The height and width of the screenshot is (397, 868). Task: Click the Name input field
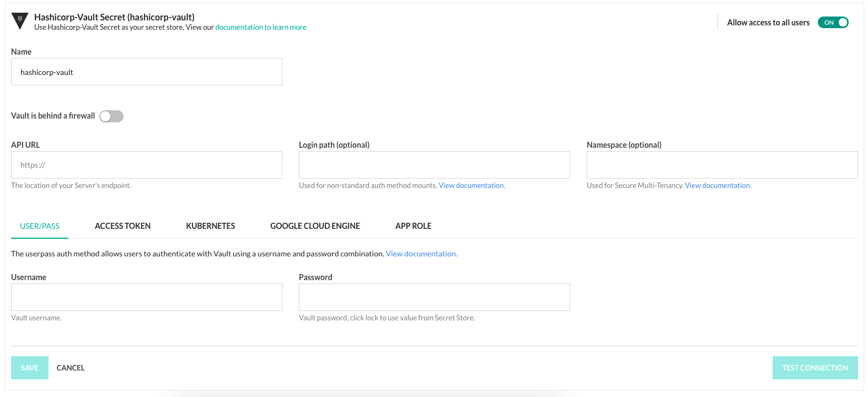(x=147, y=72)
